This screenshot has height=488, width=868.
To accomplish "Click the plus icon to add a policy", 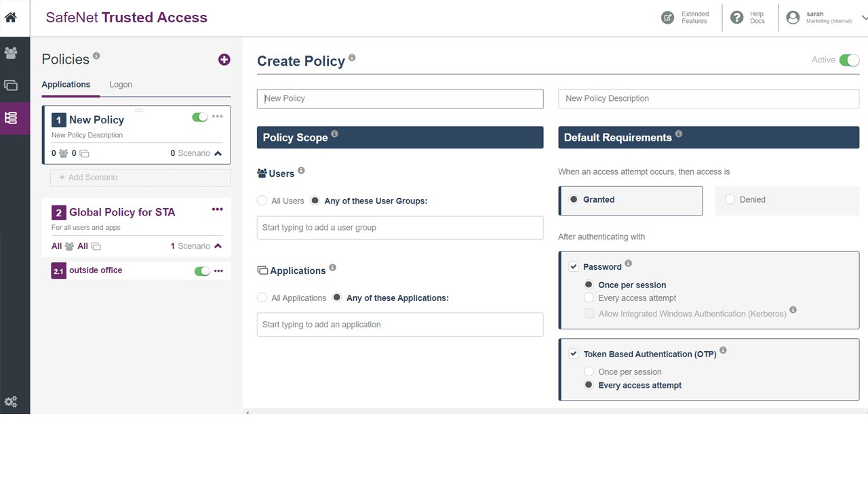I will point(224,60).
